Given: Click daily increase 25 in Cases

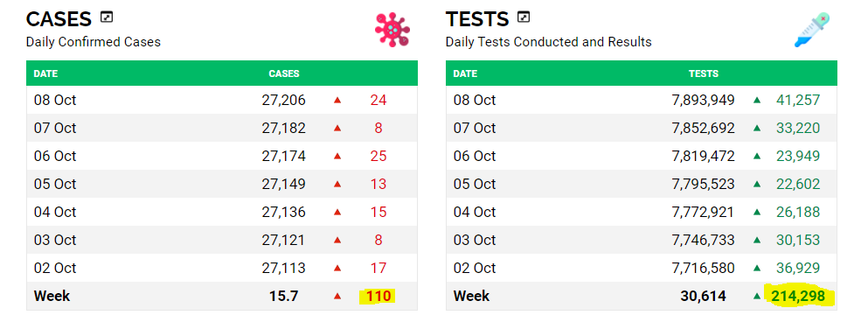Looking at the screenshot, I should pyautogui.click(x=378, y=156).
